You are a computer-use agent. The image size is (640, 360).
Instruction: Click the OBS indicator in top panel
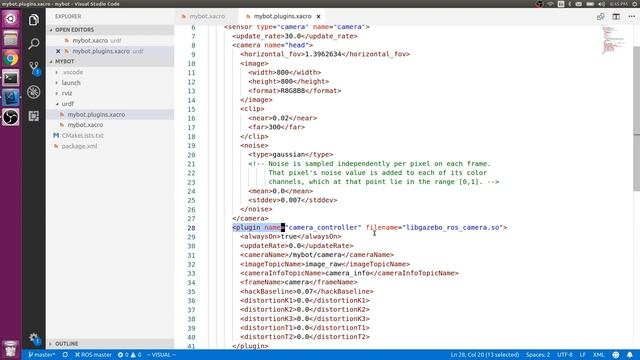click(539, 4)
